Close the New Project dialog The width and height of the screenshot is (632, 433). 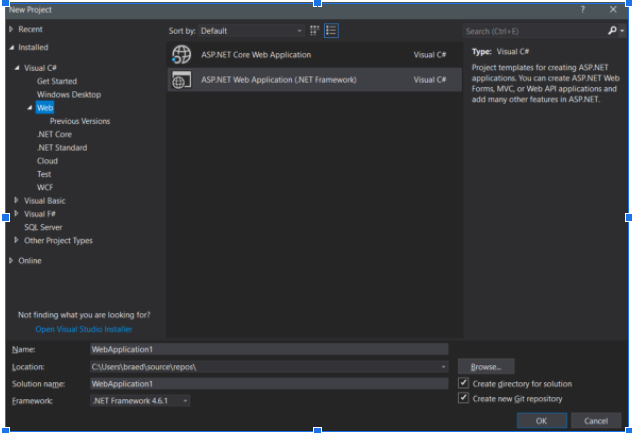coord(613,10)
